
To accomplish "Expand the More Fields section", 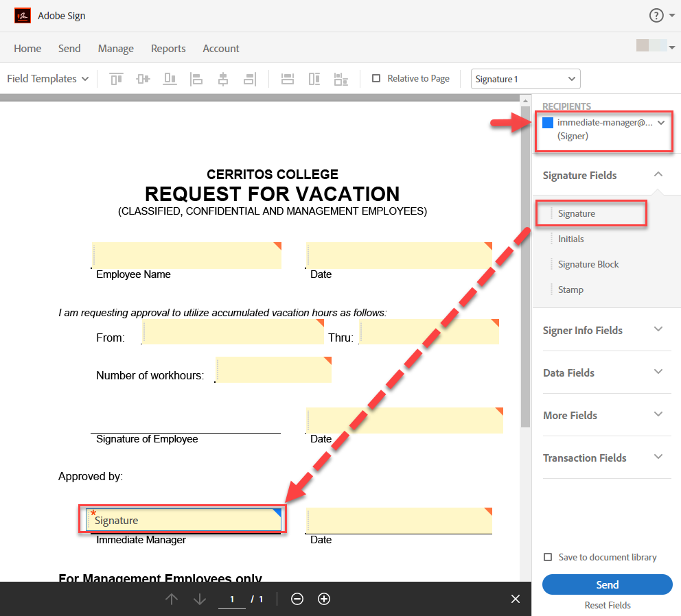I will pyautogui.click(x=658, y=414).
